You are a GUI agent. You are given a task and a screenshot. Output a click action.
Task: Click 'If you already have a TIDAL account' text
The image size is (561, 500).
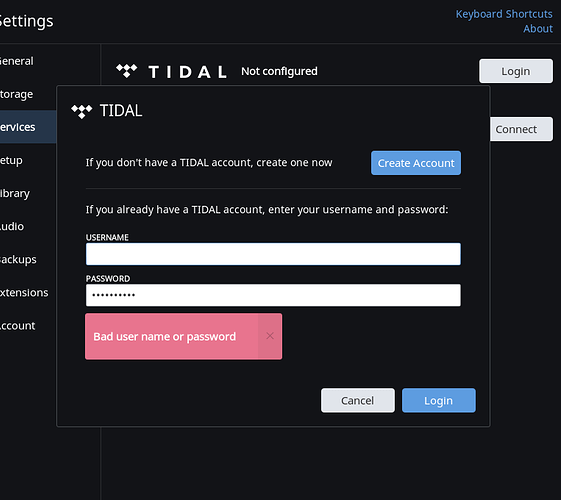point(267,210)
